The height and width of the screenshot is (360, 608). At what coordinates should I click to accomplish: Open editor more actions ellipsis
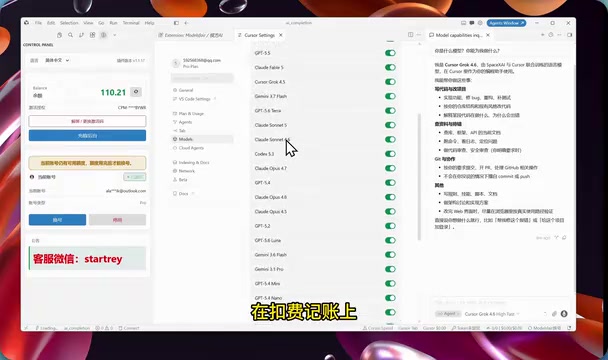tap(419, 35)
